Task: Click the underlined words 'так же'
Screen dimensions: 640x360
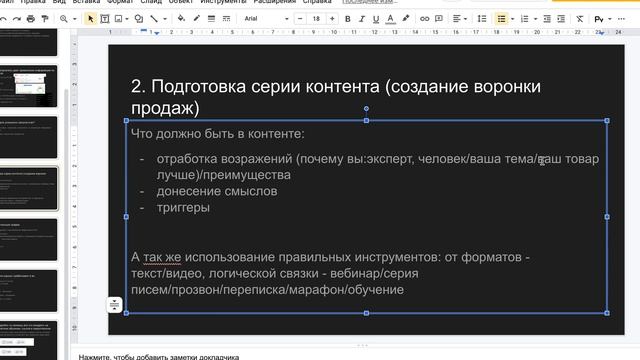Action: 162,257
